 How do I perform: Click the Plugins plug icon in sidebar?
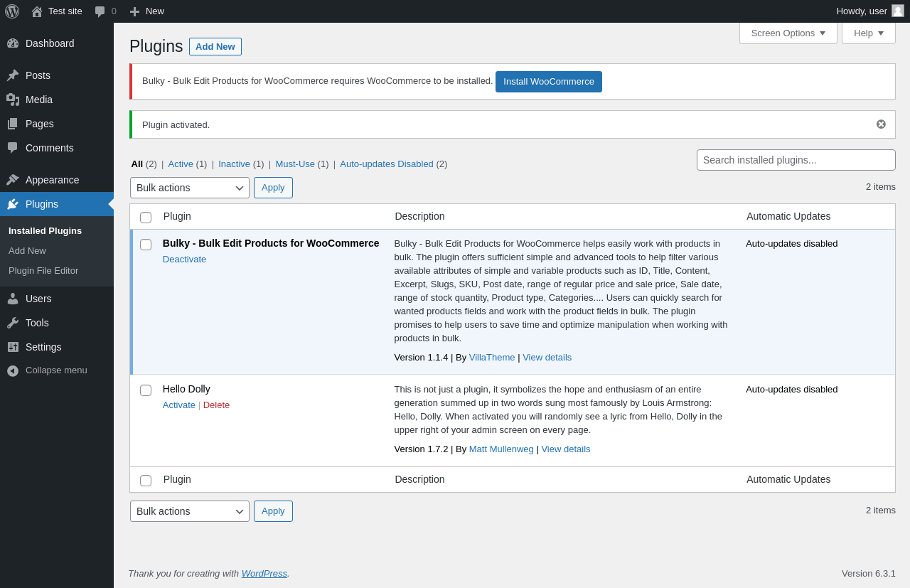tap(13, 204)
